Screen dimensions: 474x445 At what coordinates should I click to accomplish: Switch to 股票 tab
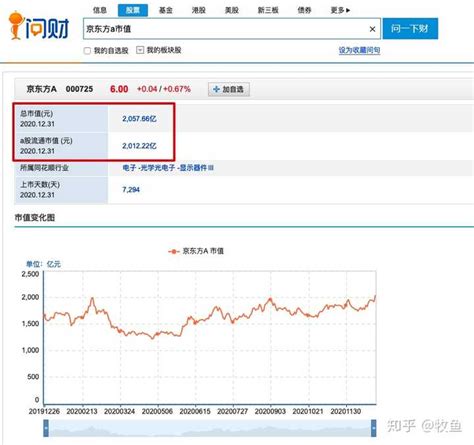(133, 10)
